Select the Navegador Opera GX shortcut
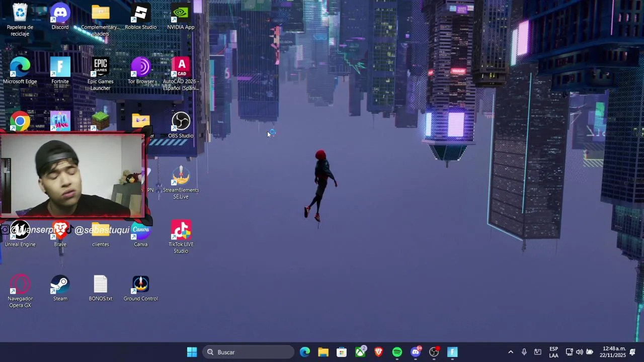 (20, 291)
